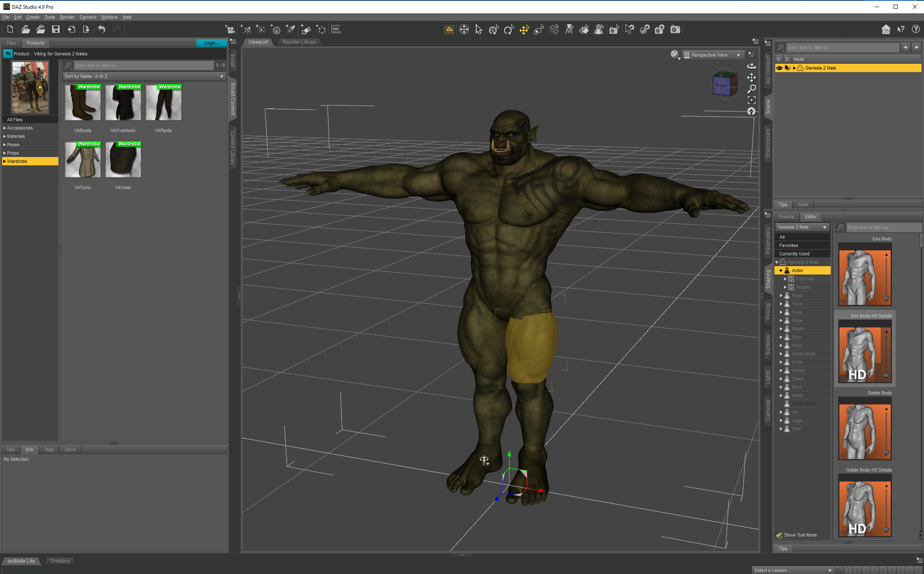Click the Login button
The image size is (924, 574).
[x=212, y=43]
